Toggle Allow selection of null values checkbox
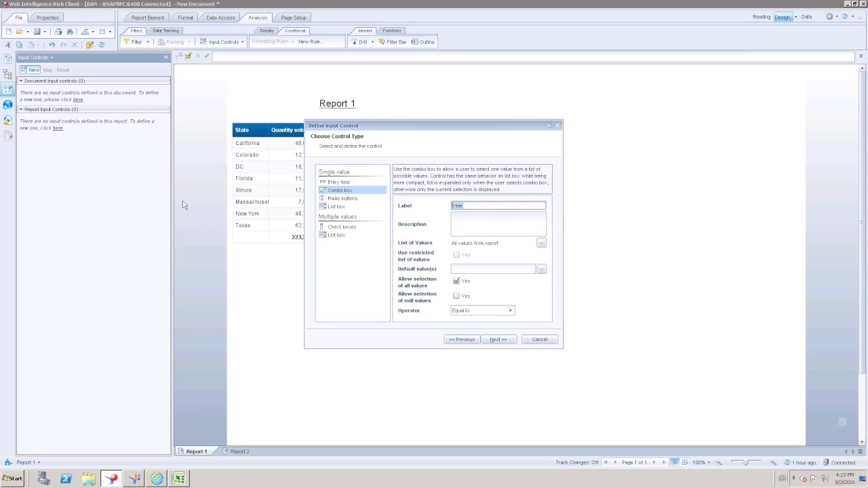Viewport: 868px width, 488px height. tap(456, 296)
